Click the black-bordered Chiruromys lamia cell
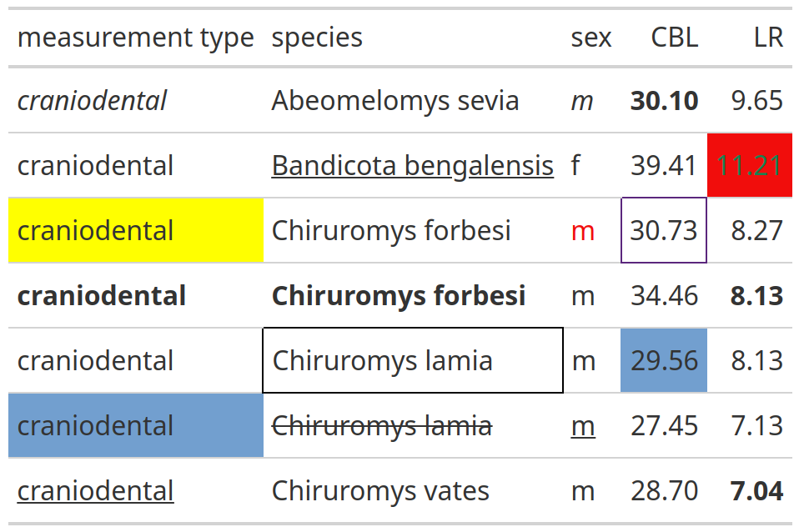Viewport: 799px width, 532px height. click(x=413, y=361)
